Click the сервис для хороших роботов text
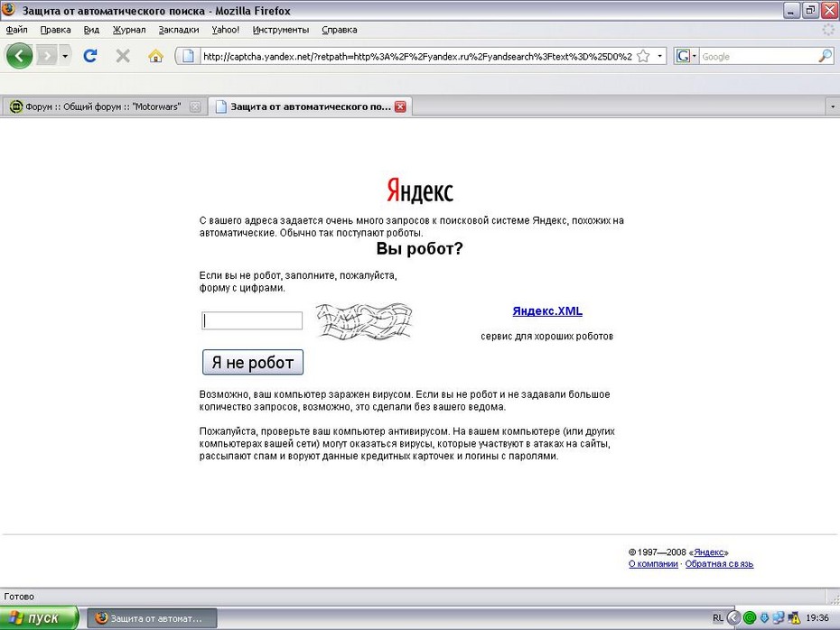840x630 pixels. [x=547, y=336]
